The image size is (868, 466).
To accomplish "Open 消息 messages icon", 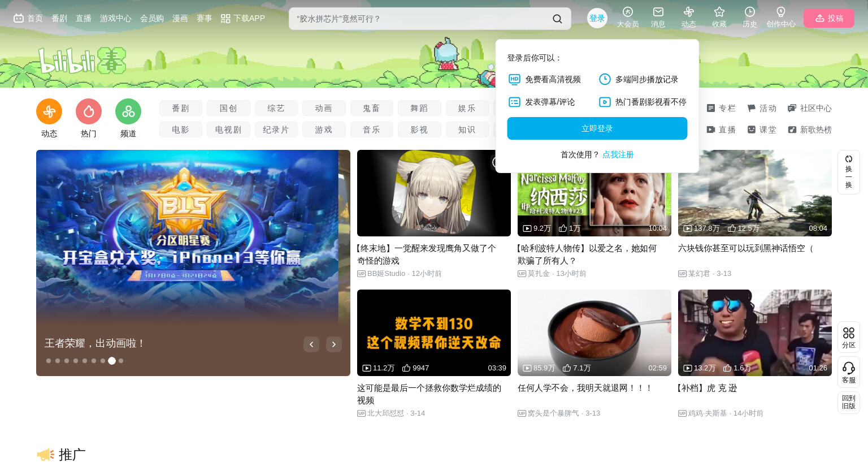I will (x=658, y=12).
